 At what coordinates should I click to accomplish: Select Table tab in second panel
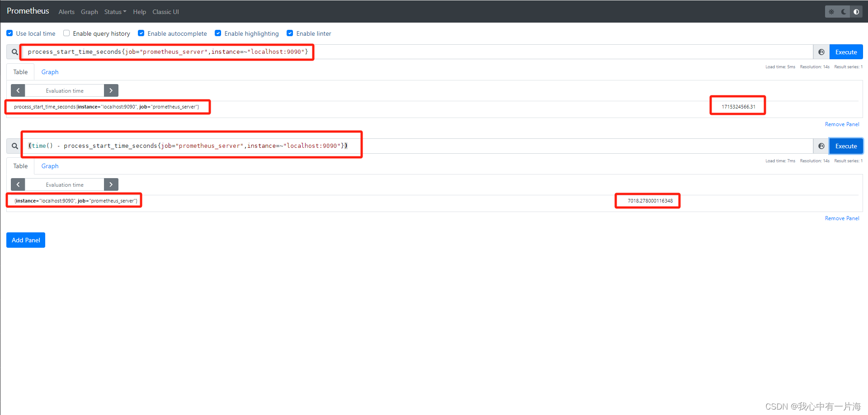[x=20, y=166]
